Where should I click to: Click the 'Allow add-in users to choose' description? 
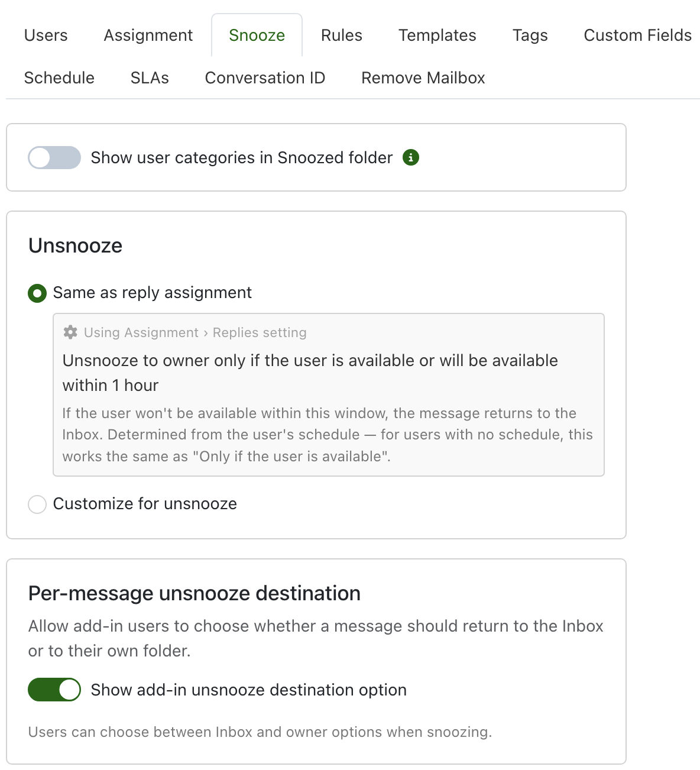[316, 638]
